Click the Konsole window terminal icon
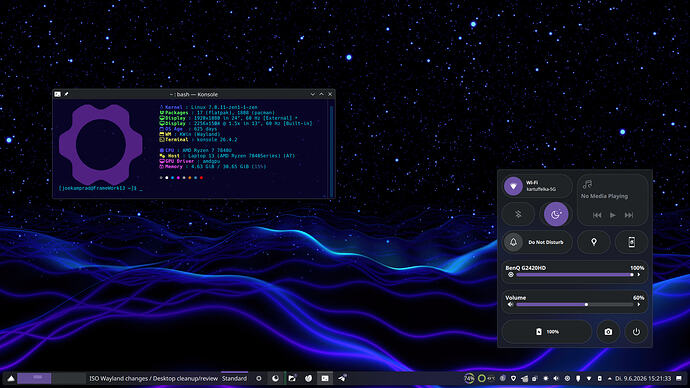 coord(58,94)
